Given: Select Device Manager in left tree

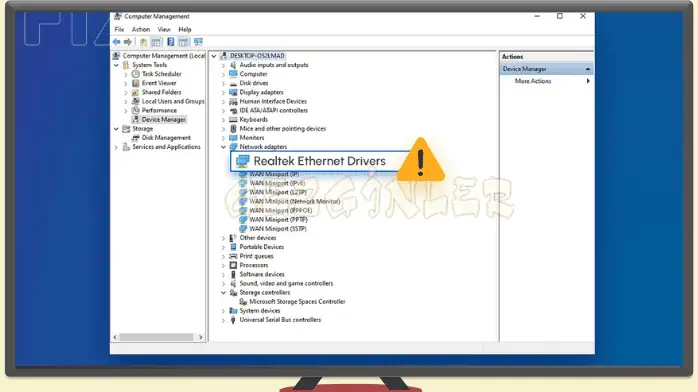Looking at the screenshot, I should (x=163, y=119).
